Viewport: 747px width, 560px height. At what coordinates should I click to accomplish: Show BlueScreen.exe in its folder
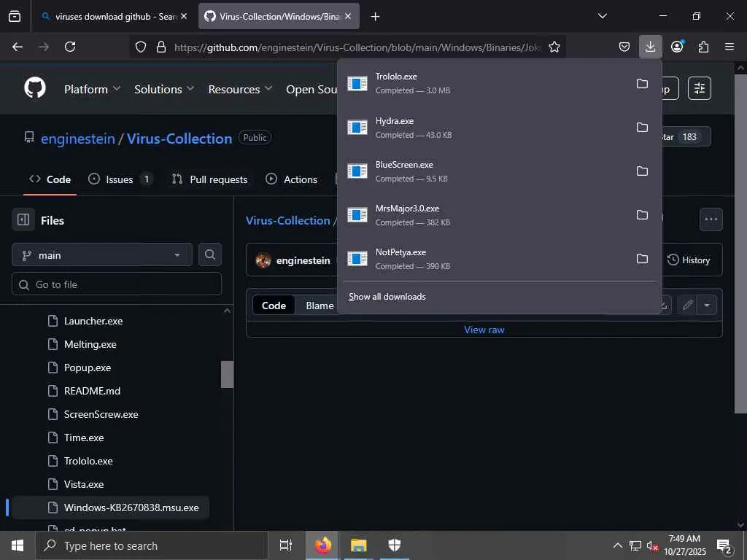click(642, 171)
